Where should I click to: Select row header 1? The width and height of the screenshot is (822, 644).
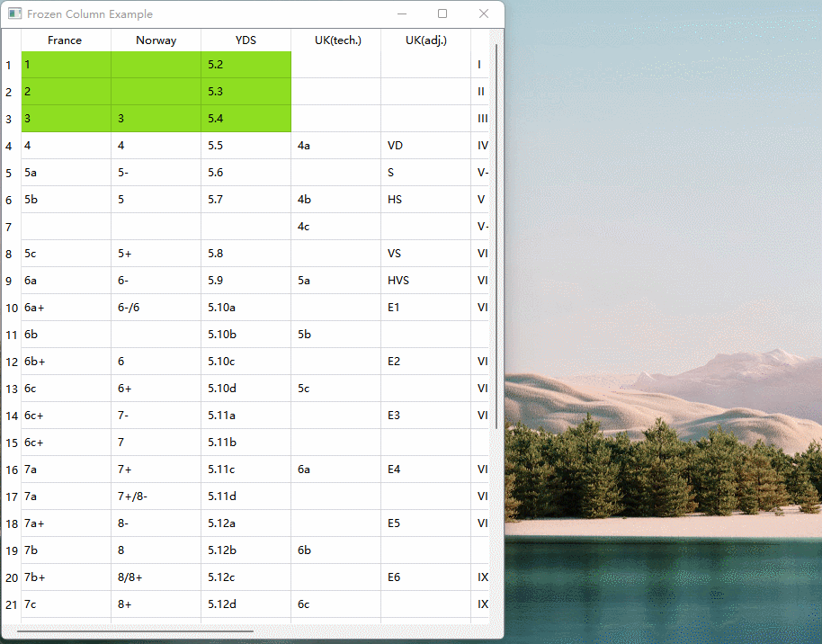pos(9,65)
